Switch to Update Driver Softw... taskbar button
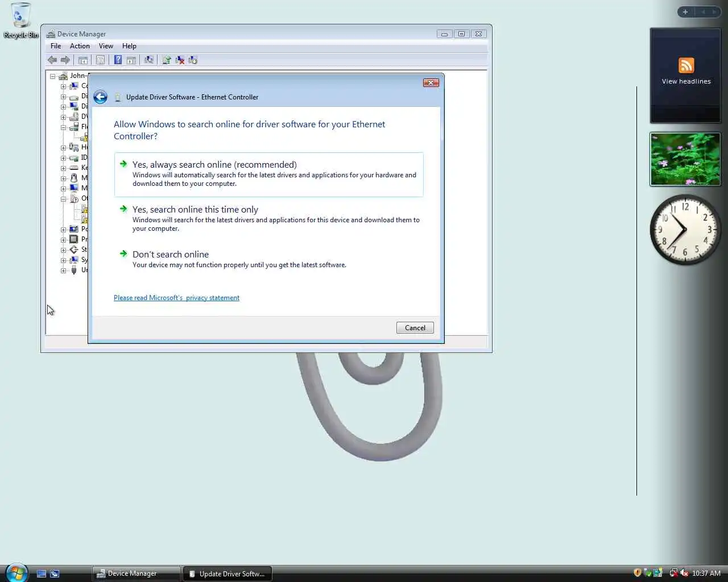Screen dimensions: 728x582 click(x=227, y=573)
